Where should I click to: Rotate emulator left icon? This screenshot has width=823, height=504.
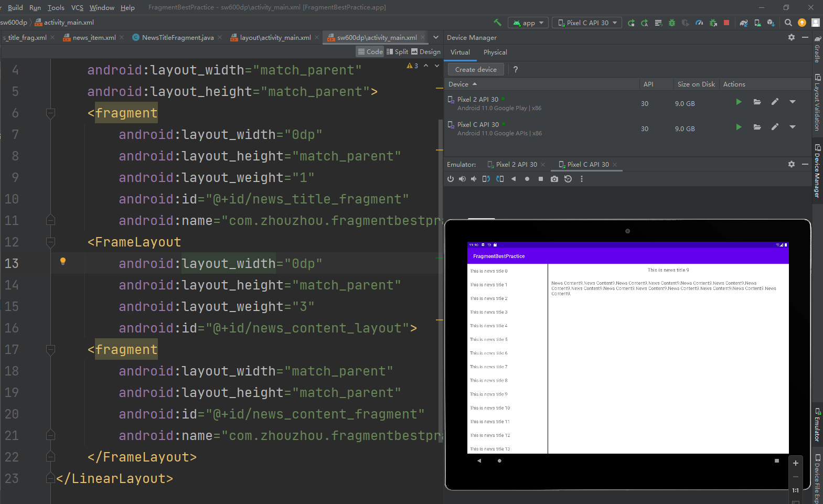coord(486,179)
